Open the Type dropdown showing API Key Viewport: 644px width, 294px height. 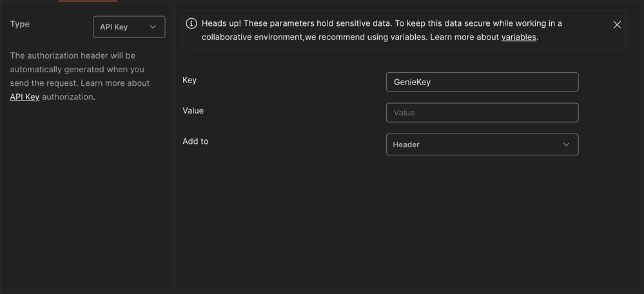click(129, 27)
